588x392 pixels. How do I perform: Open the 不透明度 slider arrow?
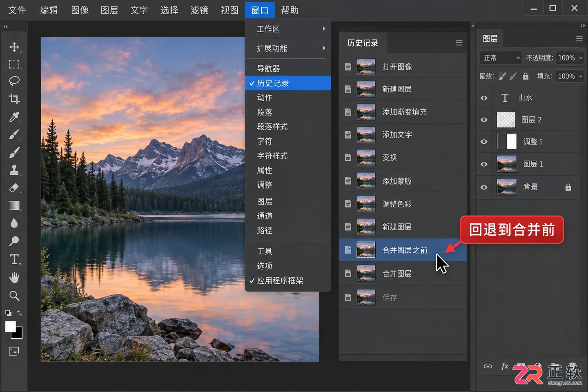pos(581,58)
